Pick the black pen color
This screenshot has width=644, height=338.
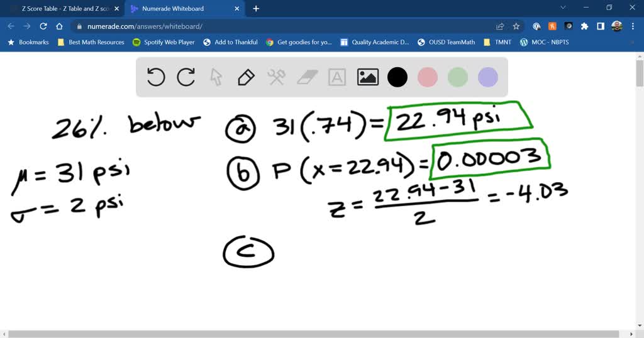point(397,77)
